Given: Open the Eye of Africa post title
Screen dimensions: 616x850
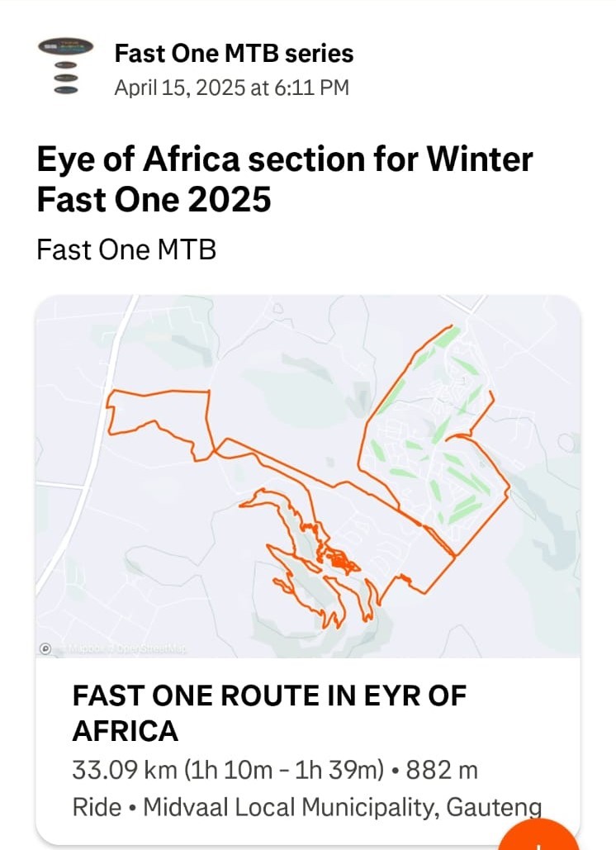Looking at the screenshot, I should (285, 179).
